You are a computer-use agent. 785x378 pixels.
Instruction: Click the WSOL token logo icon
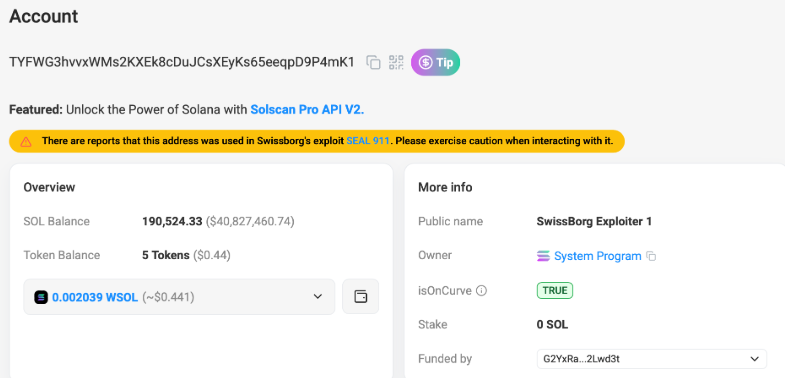coord(41,297)
